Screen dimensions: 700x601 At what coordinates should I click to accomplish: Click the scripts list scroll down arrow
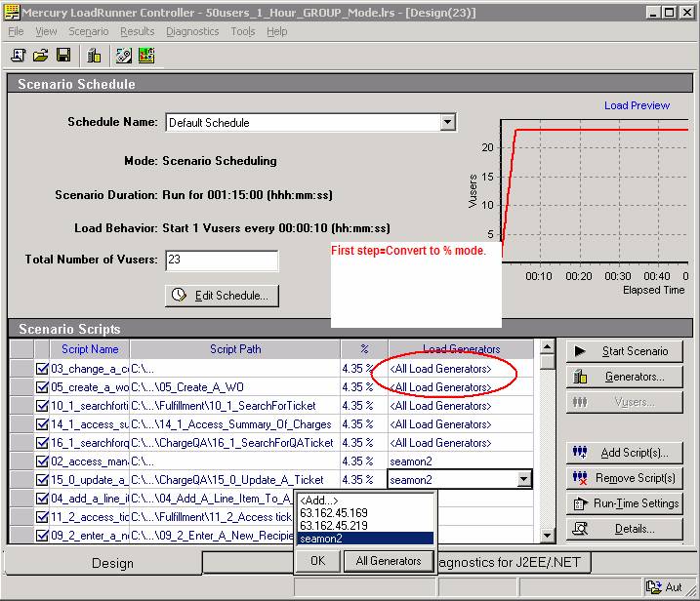coord(548,535)
